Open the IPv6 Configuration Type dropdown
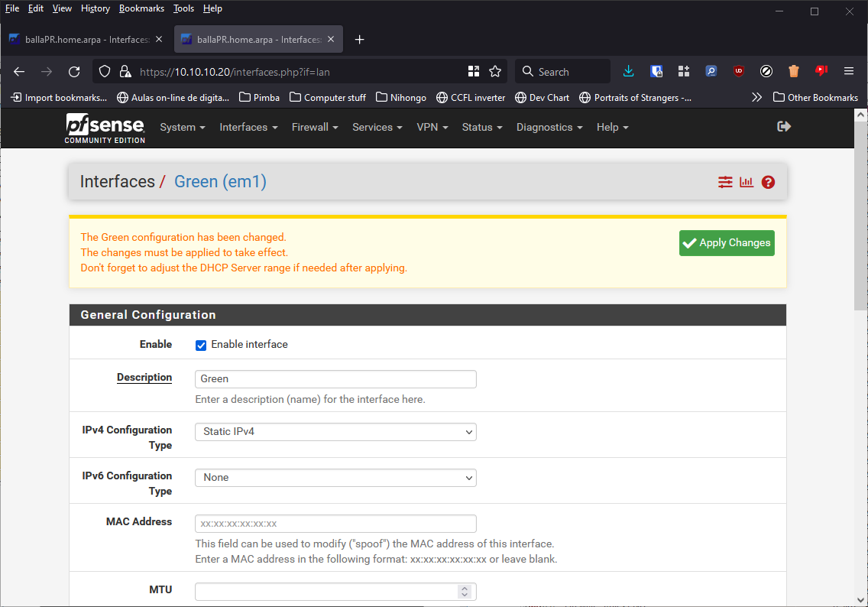868x607 pixels. [335, 478]
